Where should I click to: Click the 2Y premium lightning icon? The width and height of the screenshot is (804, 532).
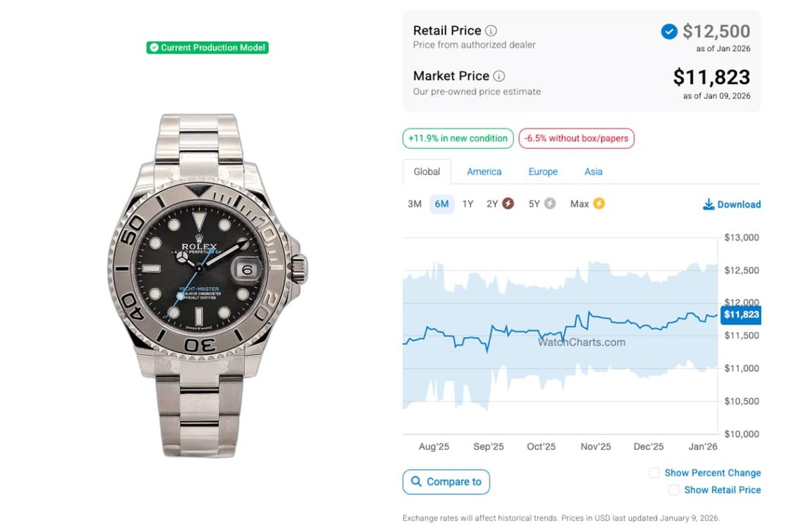pyautogui.click(x=508, y=204)
